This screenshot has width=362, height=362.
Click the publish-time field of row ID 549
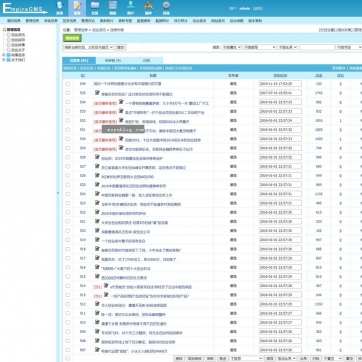coord(280,84)
